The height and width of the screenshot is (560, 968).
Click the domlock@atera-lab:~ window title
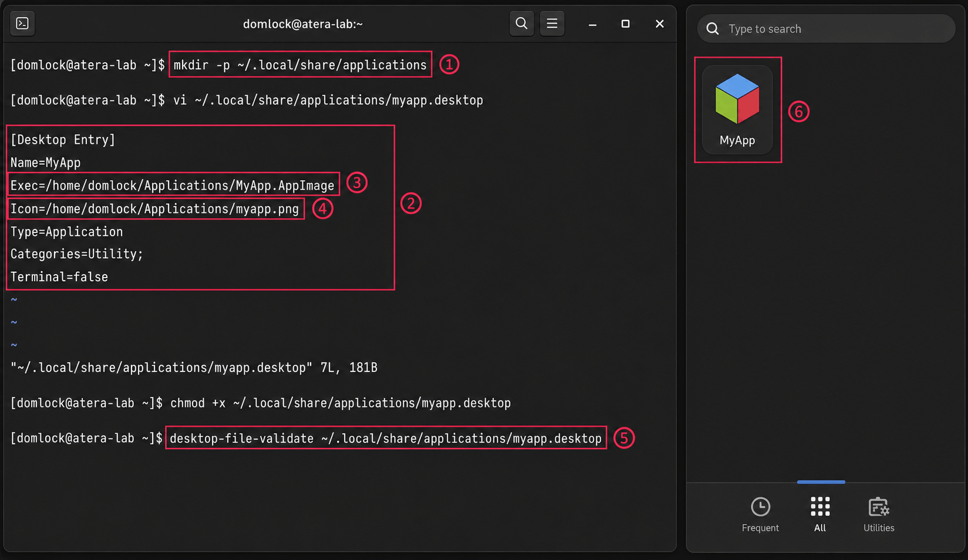[303, 24]
